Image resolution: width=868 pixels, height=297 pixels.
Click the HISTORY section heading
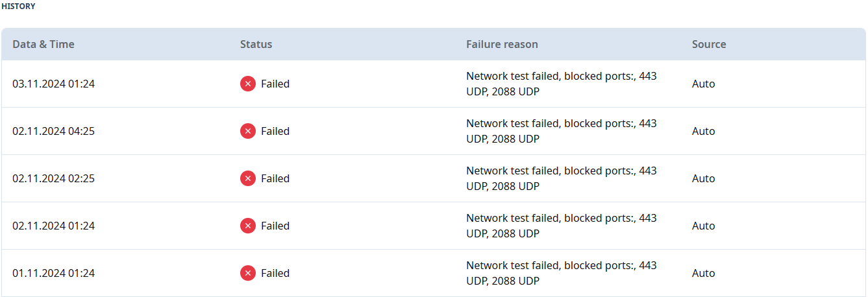[19, 6]
